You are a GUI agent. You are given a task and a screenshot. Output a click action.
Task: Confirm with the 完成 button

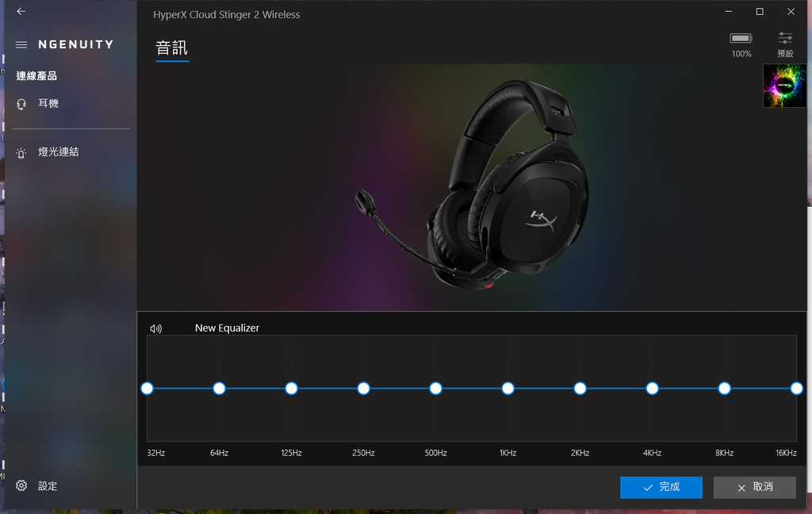(x=661, y=488)
